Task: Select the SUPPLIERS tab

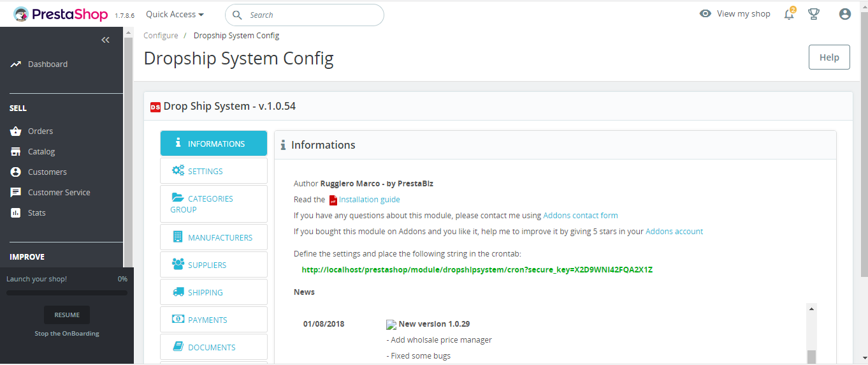Action: point(213,265)
